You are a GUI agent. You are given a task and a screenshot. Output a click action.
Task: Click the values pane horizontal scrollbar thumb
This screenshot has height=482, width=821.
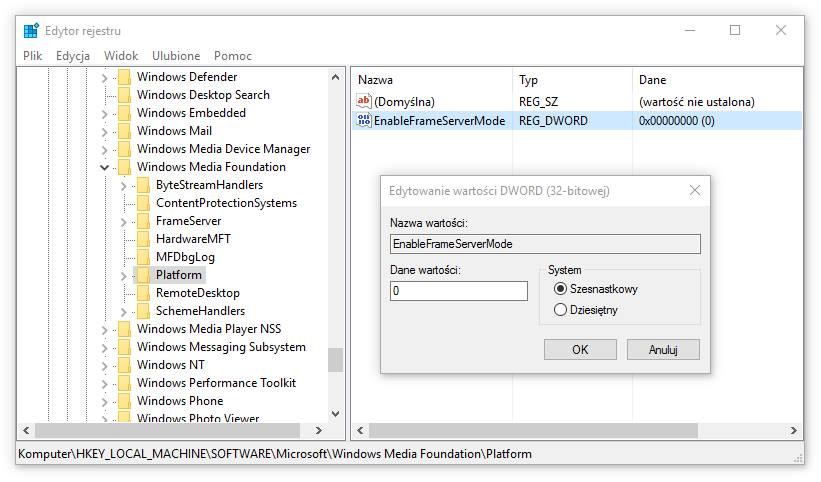533,430
